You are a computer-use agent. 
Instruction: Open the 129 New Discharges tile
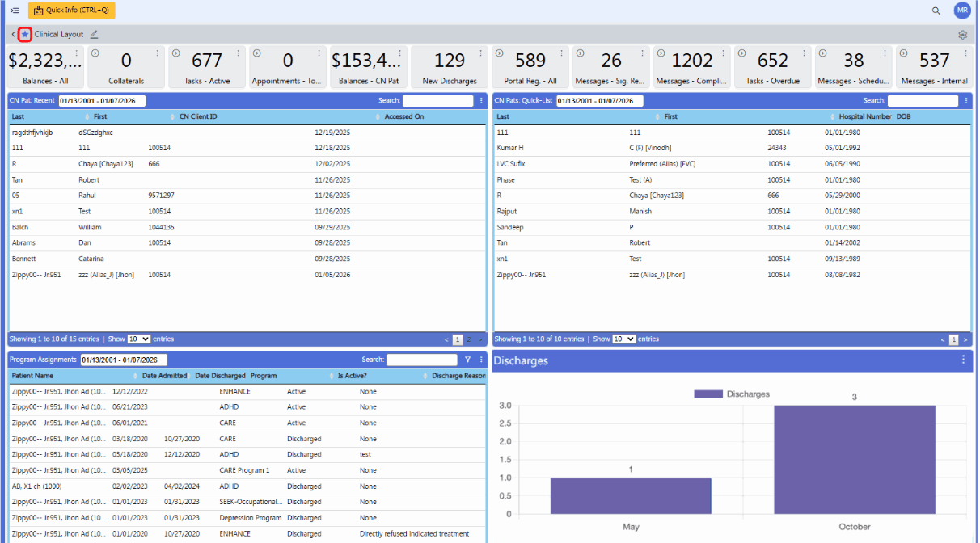pyautogui.click(x=450, y=66)
